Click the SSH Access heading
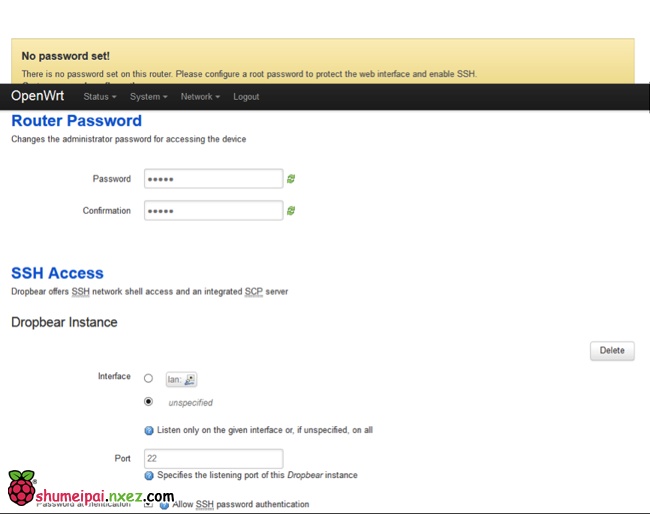The width and height of the screenshot is (650, 514). [x=58, y=273]
